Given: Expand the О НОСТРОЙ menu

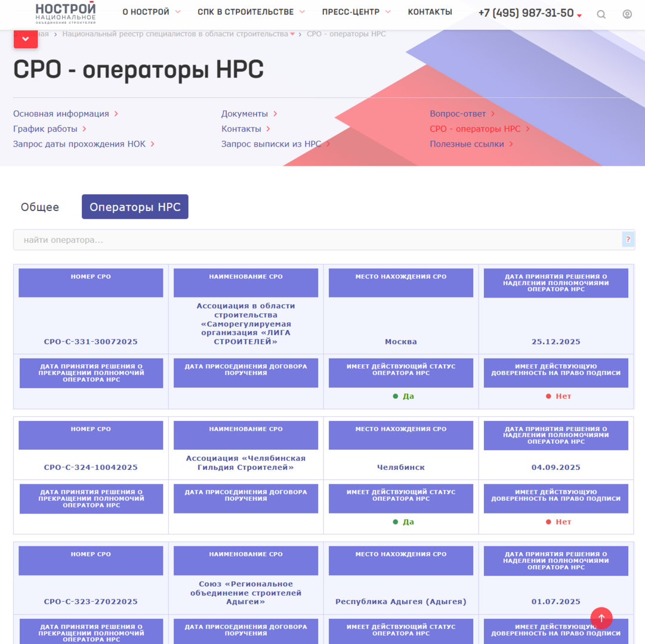Looking at the screenshot, I should pyautogui.click(x=152, y=12).
